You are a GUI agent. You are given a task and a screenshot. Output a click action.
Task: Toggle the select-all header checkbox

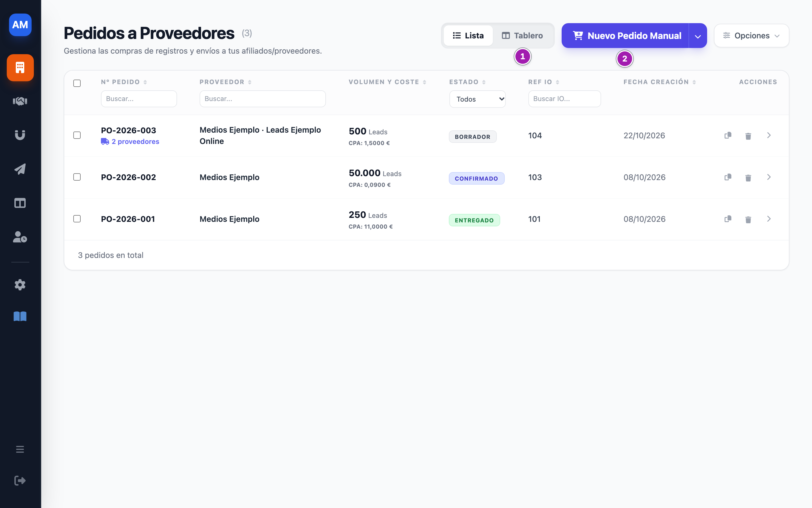coord(77,83)
